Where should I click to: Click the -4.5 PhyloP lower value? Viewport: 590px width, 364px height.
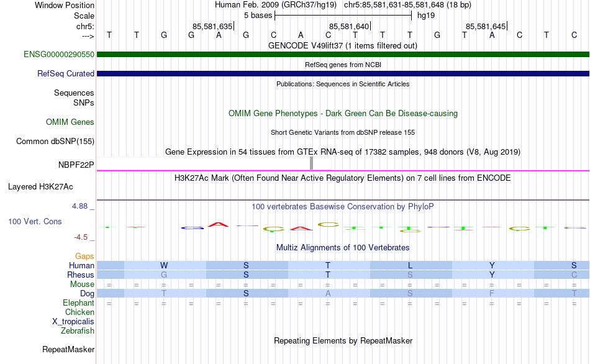coord(81,237)
